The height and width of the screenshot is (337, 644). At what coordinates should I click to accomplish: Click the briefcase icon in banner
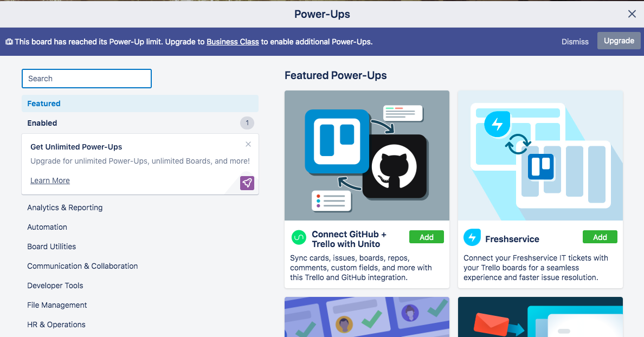coord(9,42)
